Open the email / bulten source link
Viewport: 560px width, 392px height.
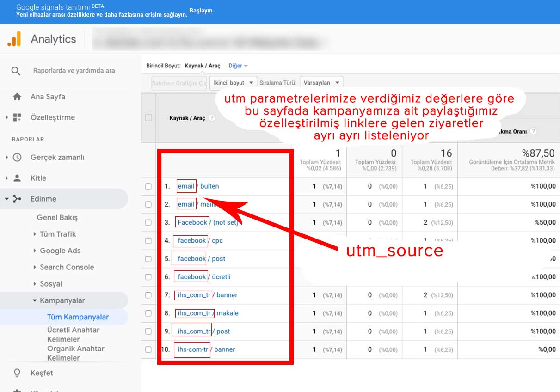click(x=198, y=186)
